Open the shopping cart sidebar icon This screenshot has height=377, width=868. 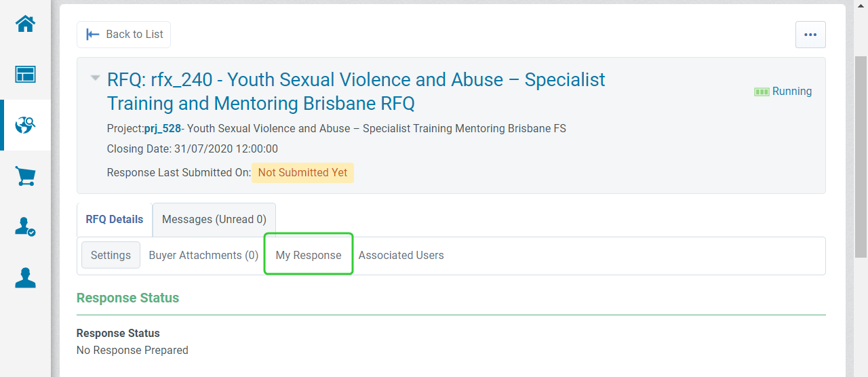25,176
